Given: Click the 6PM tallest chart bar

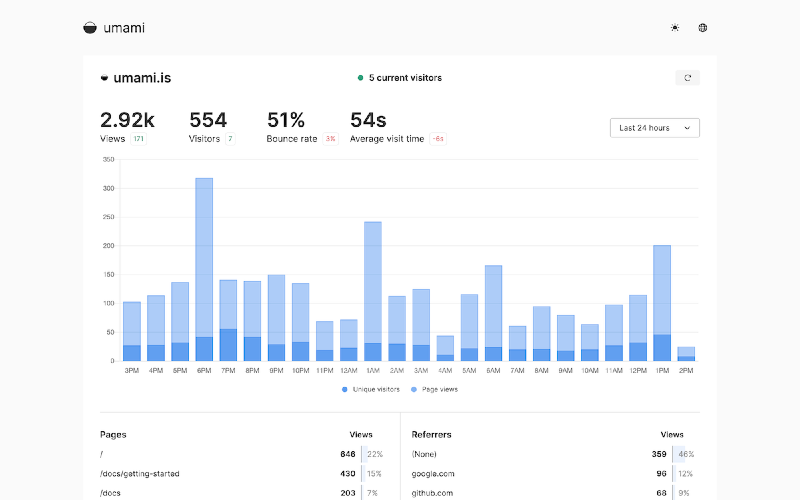Looking at the screenshot, I should [204, 260].
